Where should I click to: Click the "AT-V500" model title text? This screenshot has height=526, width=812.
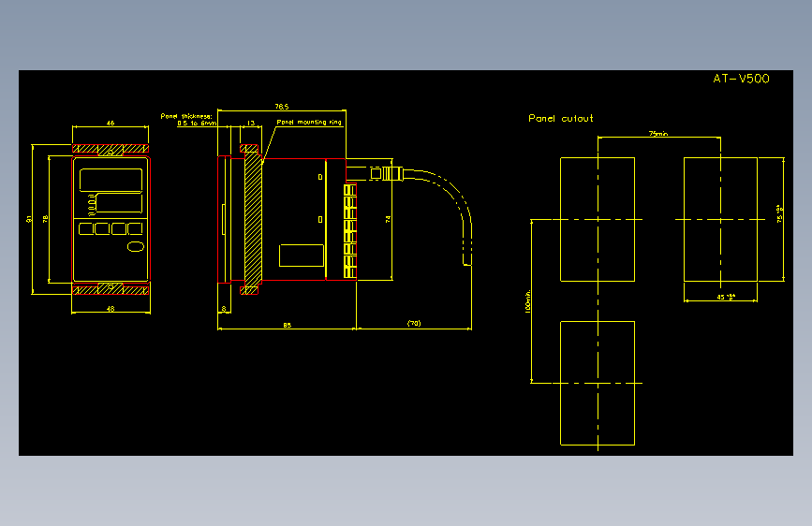(x=741, y=79)
